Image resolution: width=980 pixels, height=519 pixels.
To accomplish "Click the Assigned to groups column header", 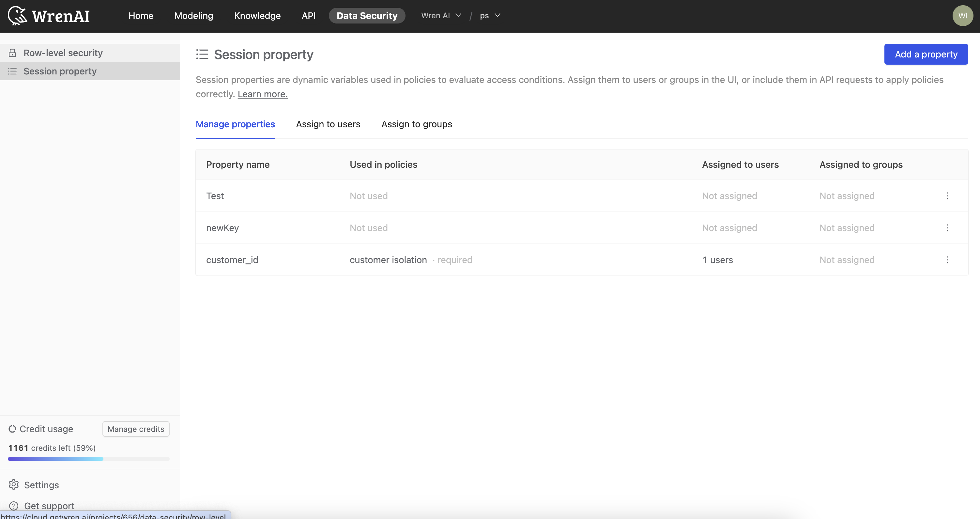I will point(861,165).
